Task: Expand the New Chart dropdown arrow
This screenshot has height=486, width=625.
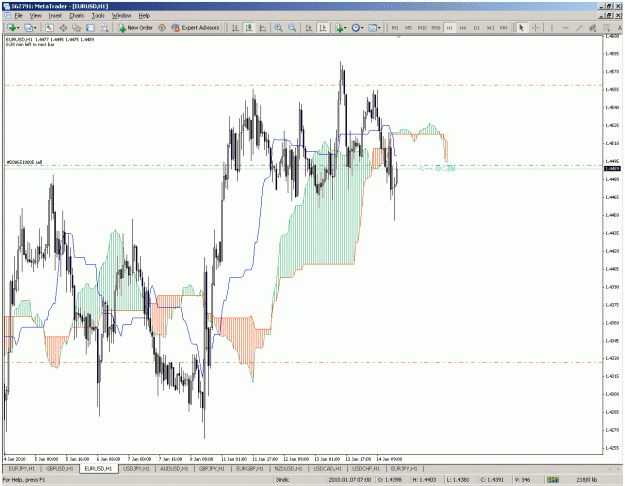Action: click(18, 28)
